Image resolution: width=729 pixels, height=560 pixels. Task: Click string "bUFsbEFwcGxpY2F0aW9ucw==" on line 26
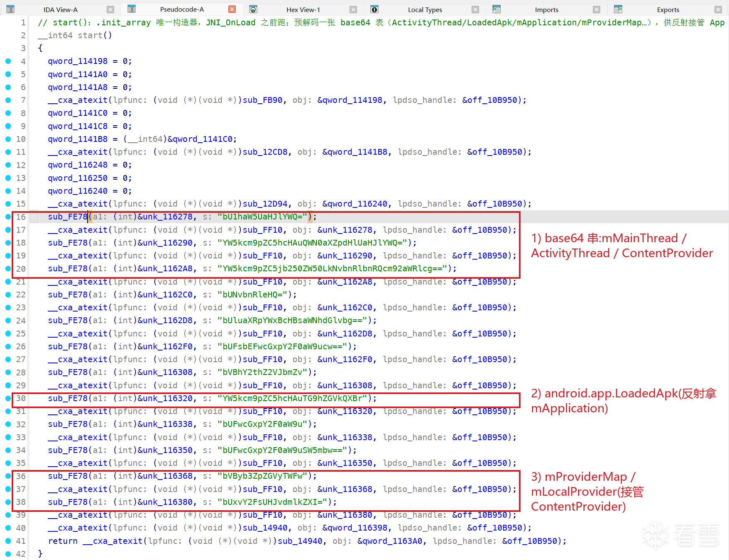tap(282, 346)
